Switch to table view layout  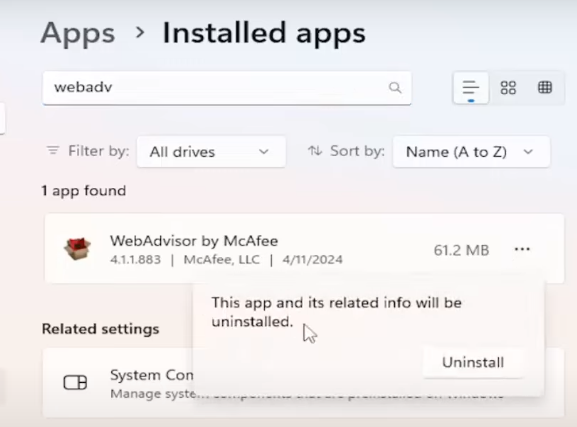click(x=545, y=88)
